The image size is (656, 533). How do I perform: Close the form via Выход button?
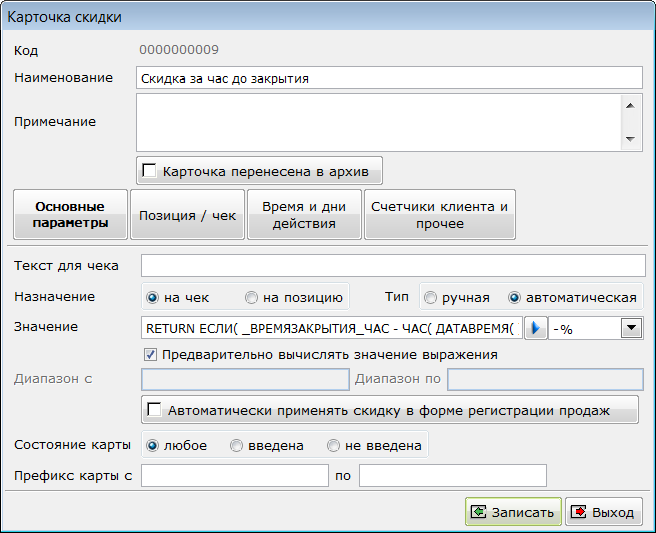tap(604, 511)
